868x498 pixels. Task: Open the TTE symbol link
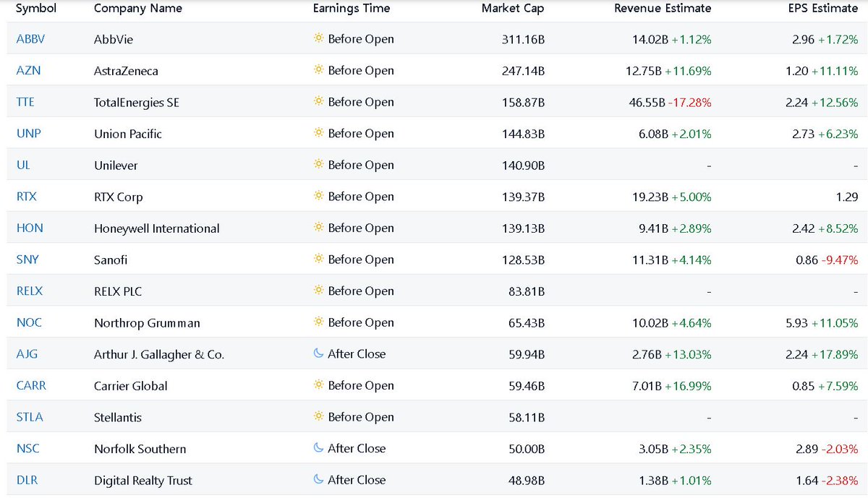point(25,102)
